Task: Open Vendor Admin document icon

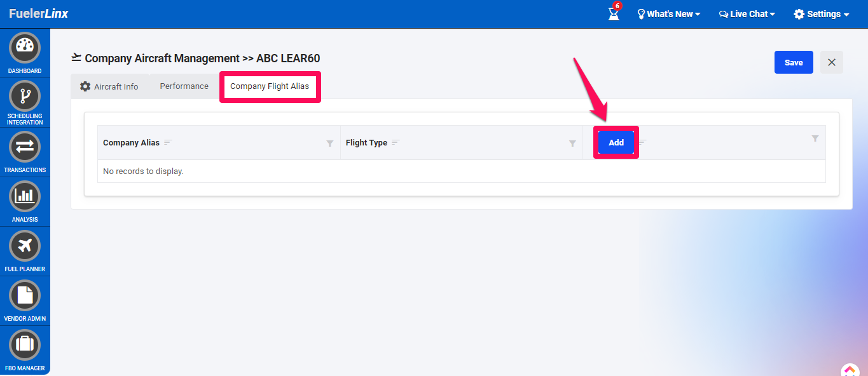Action: 25,295
